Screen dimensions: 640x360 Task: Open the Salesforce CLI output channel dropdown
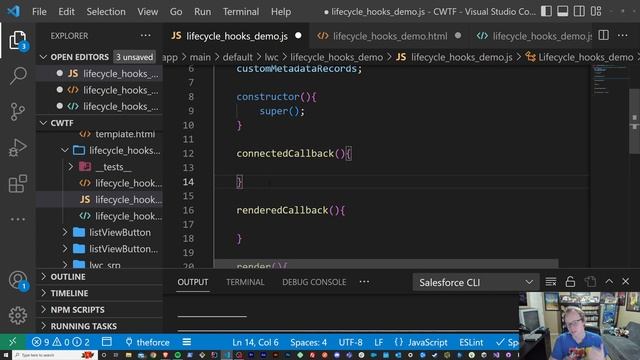tap(476, 282)
